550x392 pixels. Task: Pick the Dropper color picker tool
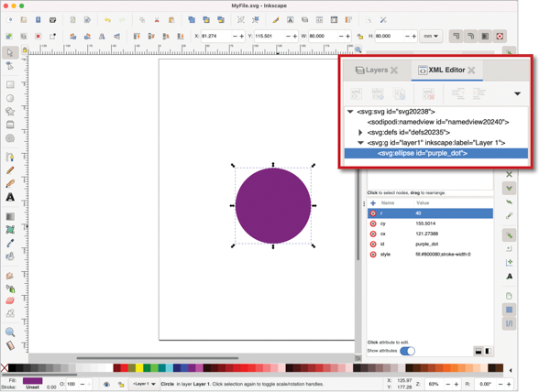tap(10, 243)
